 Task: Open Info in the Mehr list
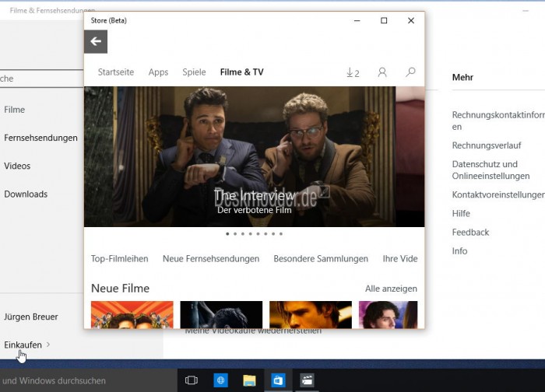459,251
